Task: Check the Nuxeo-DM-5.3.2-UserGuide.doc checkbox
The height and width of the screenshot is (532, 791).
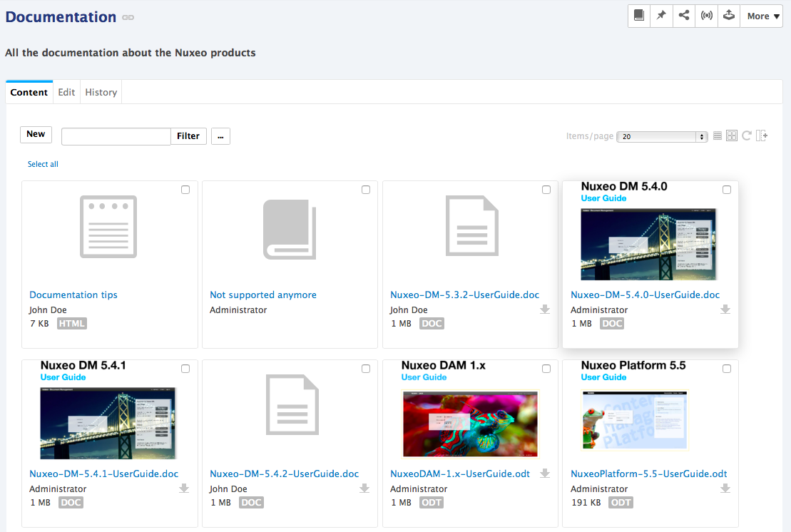Action: pos(546,190)
